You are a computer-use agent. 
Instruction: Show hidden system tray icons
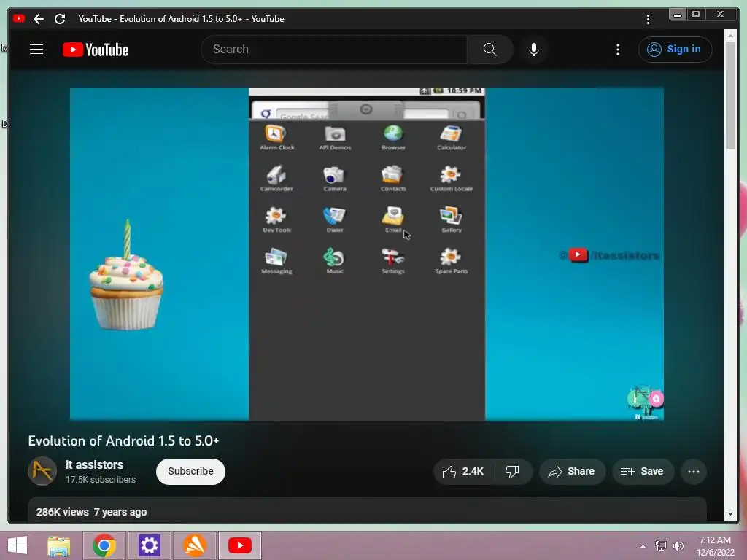coord(643,546)
